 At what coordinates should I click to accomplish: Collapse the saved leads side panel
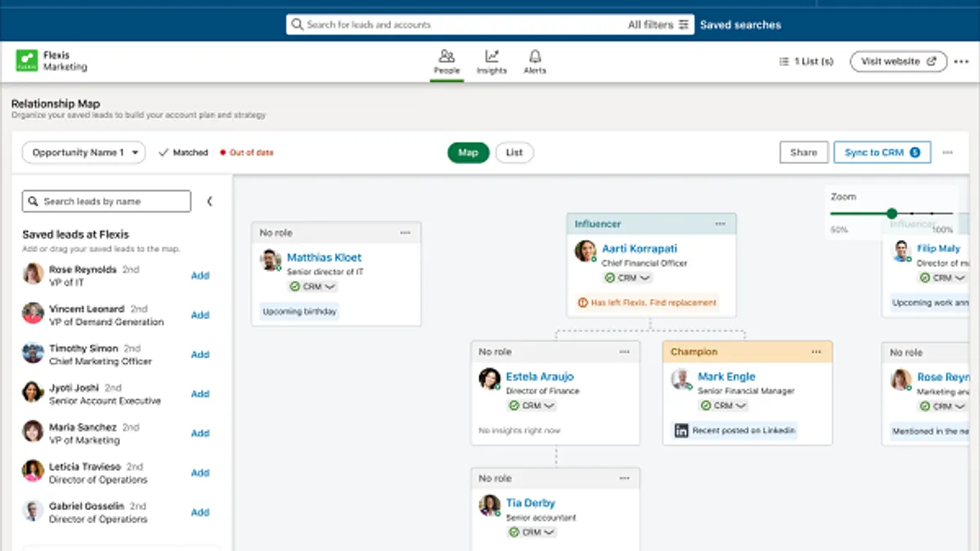point(209,202)
